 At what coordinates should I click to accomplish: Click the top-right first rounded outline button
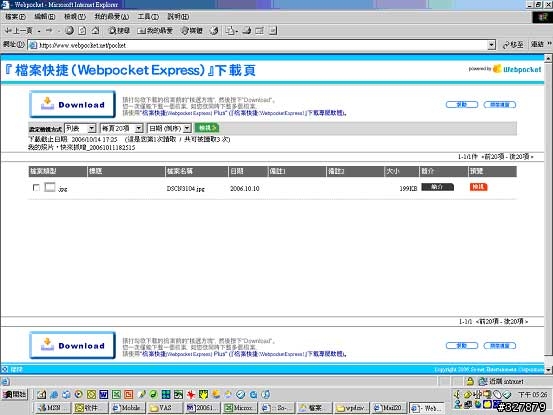tap(462, 104)
